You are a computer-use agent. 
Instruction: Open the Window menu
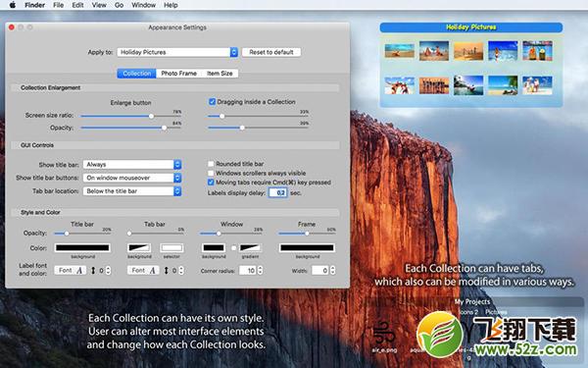coord(143,5)
